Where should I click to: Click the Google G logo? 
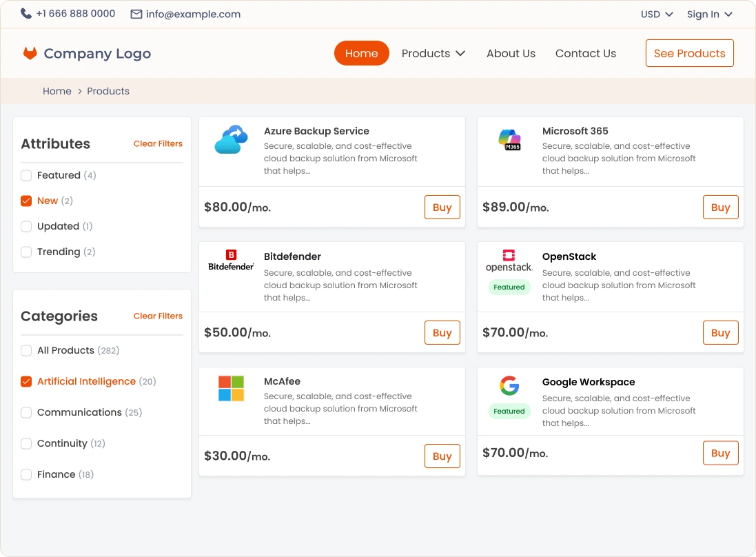[509, 385]
